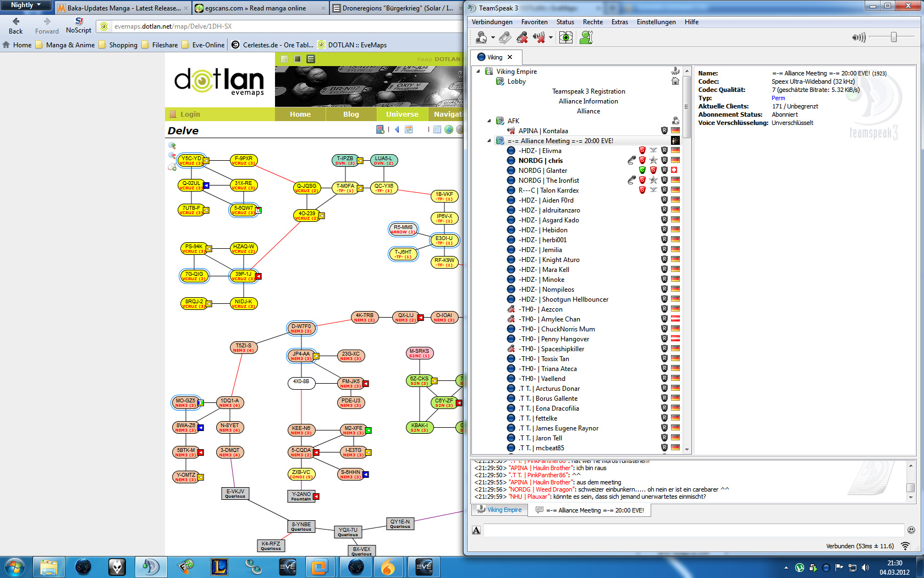Switch to Viking Empire chat tab

499,510
